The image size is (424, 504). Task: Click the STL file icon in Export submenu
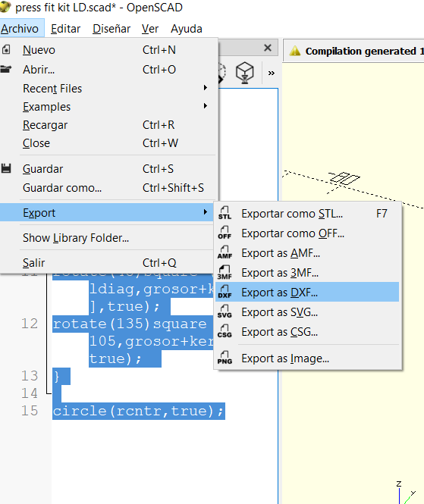225,213
